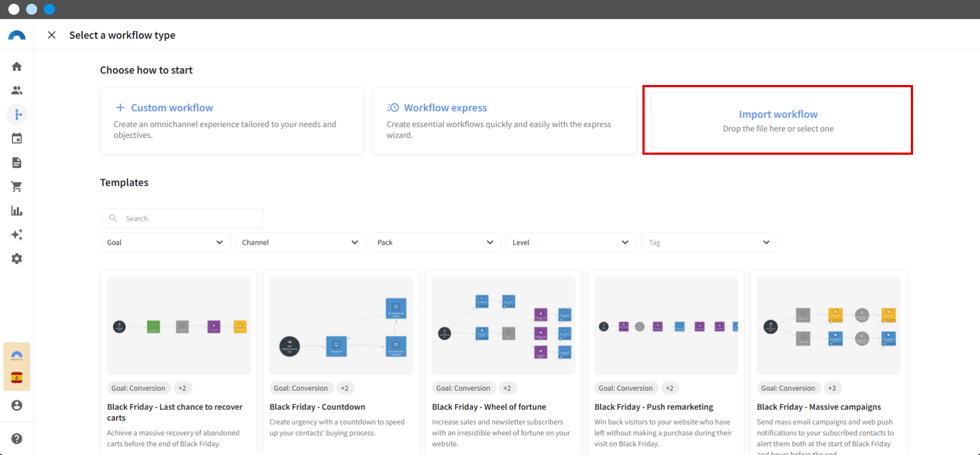The height and width of the screenshot is (455, 980).
Task: Click the clock icon beside Workflow express
Action: 393,108
